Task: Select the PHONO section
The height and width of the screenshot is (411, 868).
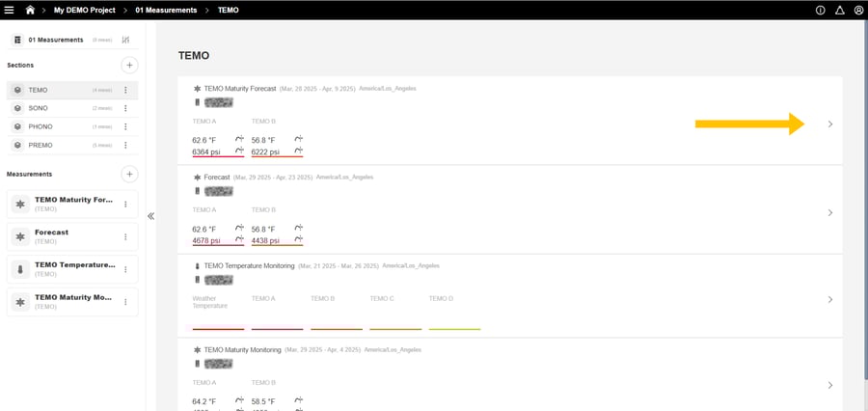Action: [41, 126]
